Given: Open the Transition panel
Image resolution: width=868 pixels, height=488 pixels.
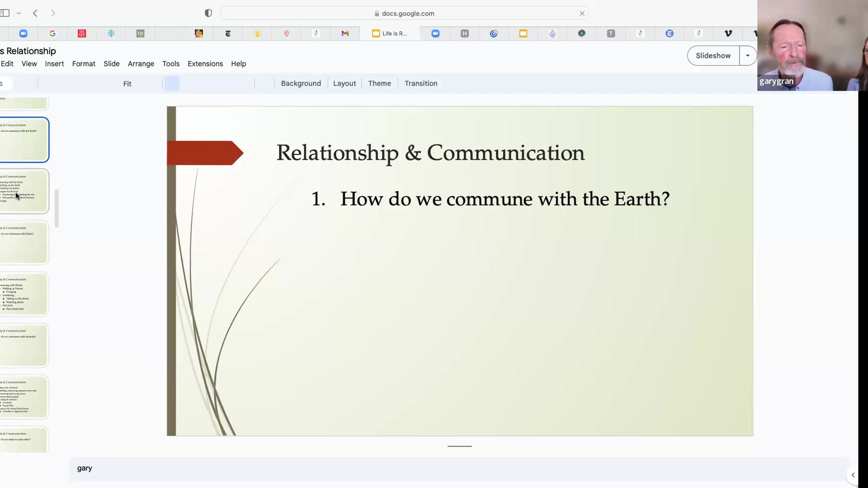Looking at the screenshot, I should (421, 83).
